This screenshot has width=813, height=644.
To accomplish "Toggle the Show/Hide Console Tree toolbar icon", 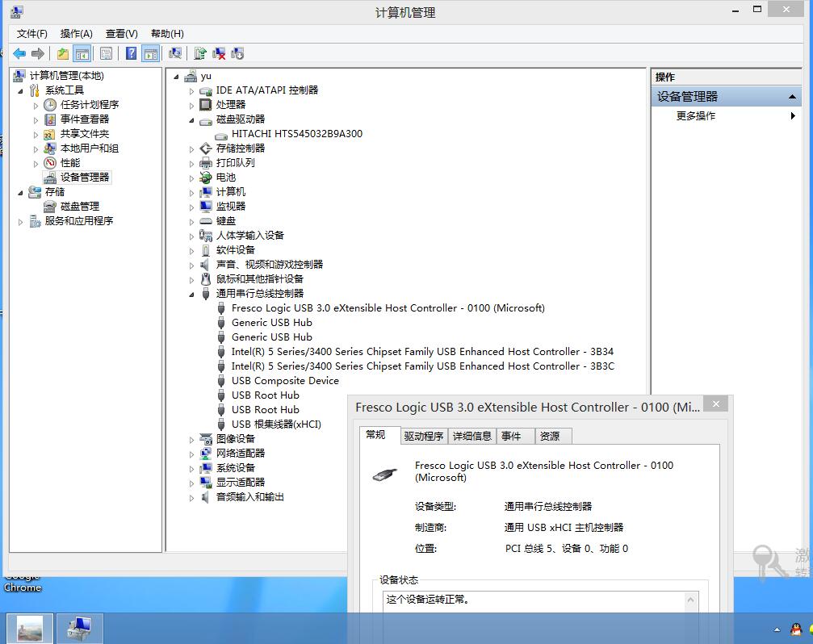I will click(x=82, y=53).
